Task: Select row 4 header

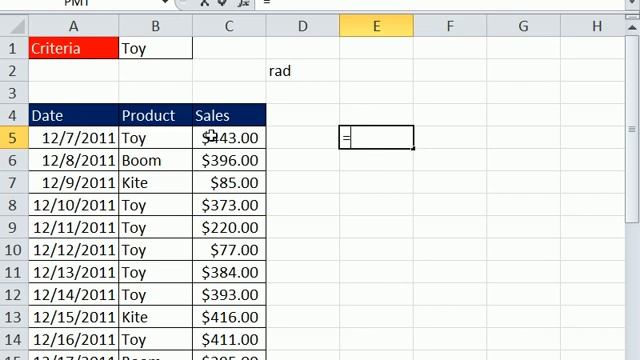Action: [x=14, y=116]
